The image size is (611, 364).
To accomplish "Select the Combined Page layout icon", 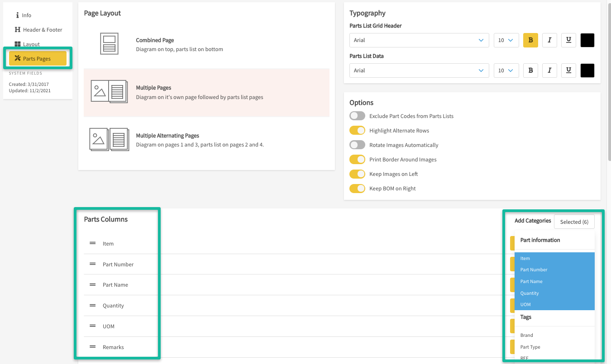I will click(109, 44).
